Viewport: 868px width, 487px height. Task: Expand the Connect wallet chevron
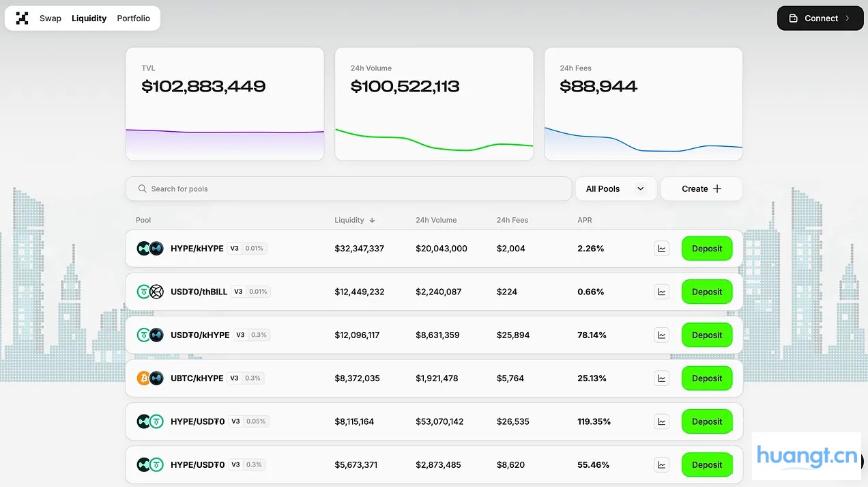848,18
